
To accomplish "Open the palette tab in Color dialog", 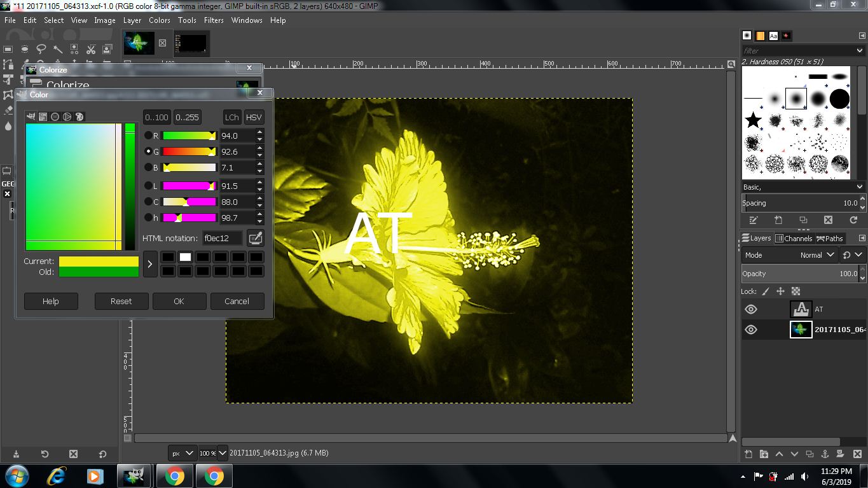I will (79, 116).
